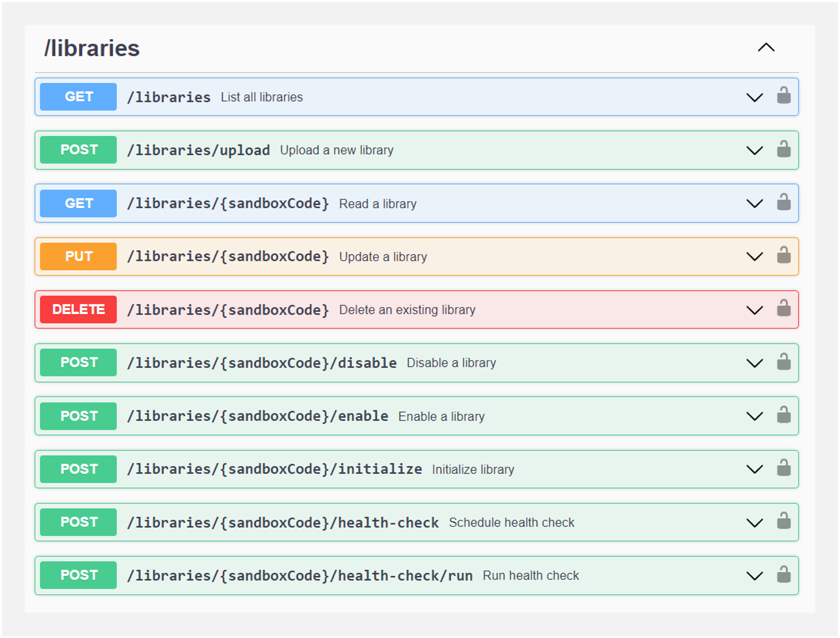Open the /libraries/{sandboxCode}/health-check/run path
840x638 pixels.
300,576
